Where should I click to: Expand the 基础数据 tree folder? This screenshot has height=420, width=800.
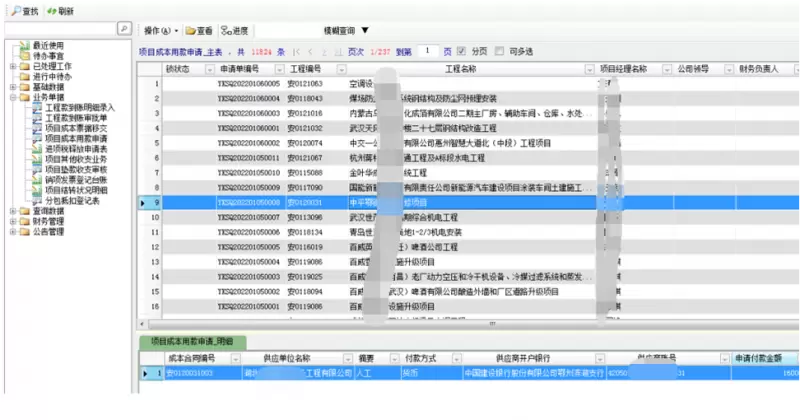[x=12, y=87]
